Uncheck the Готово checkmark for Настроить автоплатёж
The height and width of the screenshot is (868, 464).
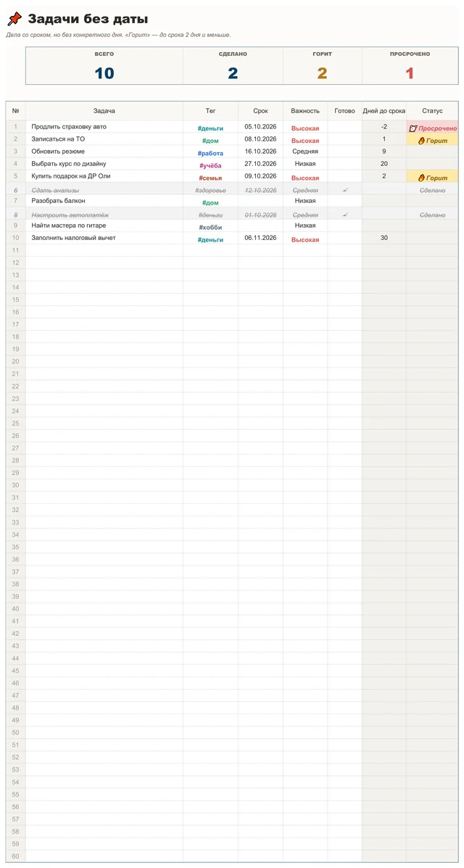[x=344, y=215]
